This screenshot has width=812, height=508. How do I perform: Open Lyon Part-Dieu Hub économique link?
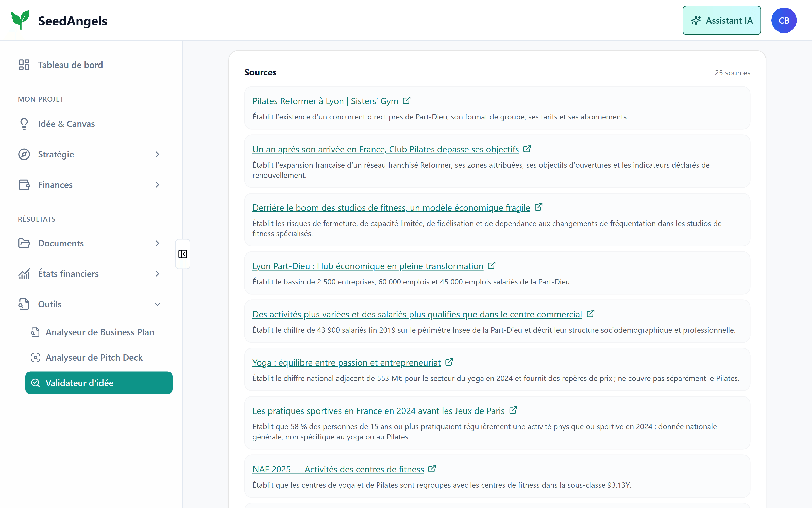click(368, 266)
